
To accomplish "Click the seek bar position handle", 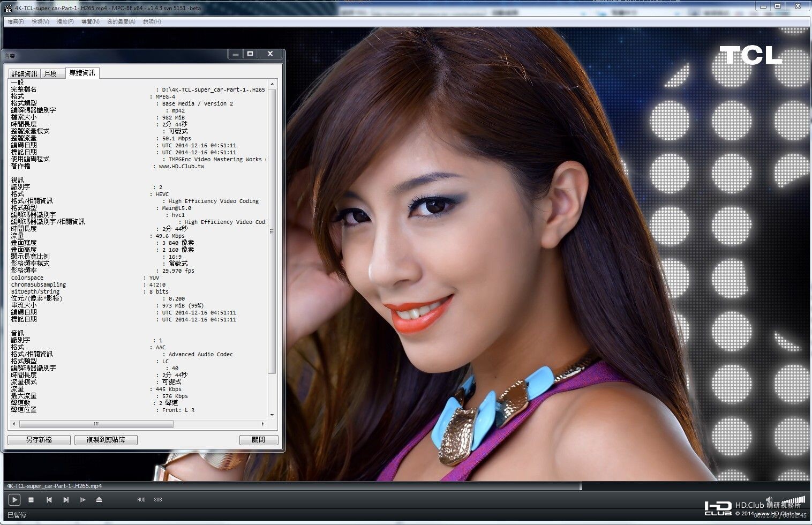I will [581, 487].
